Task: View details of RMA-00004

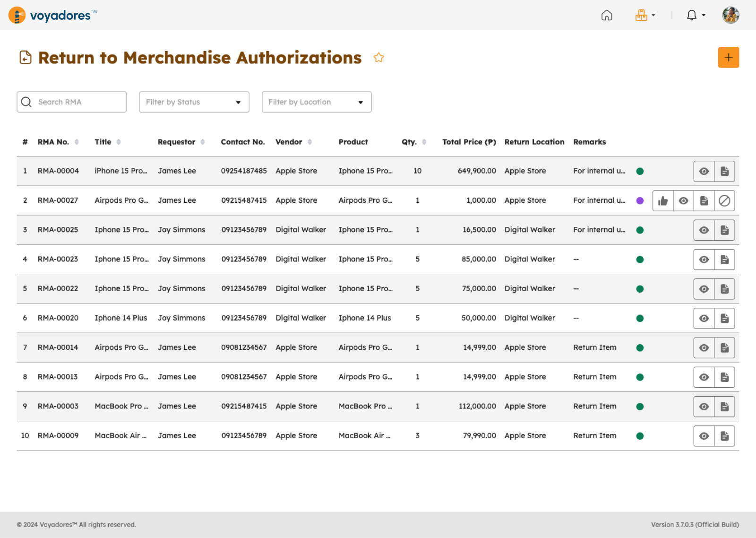Action: 704,171
